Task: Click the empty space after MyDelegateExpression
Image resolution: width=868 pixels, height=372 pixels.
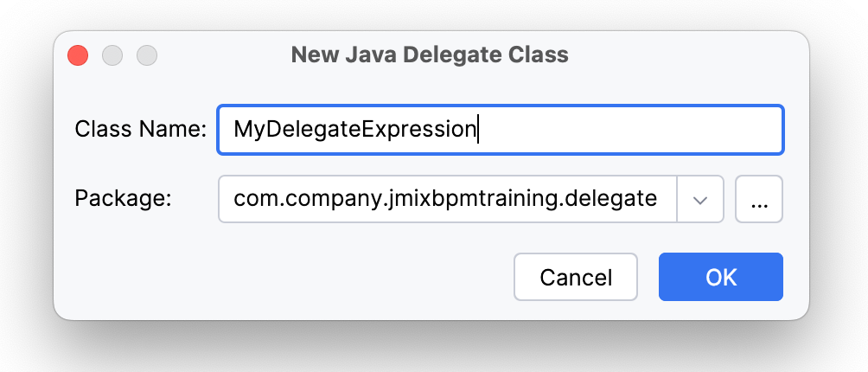Action: click(x=631, y=130)
